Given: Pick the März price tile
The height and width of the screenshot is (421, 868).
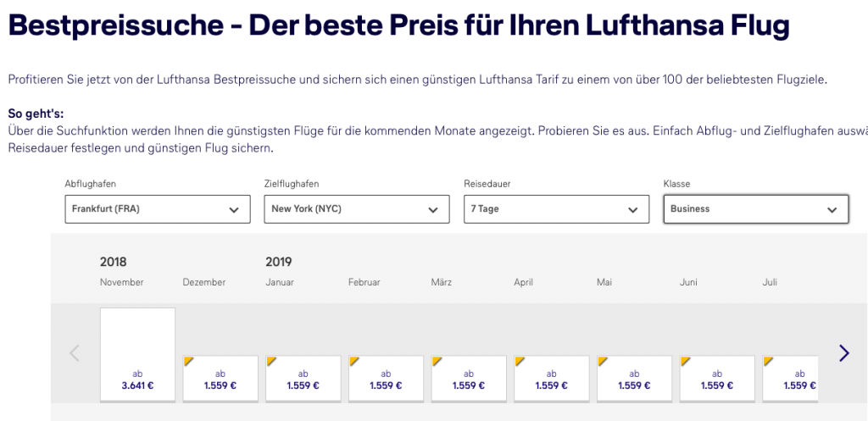Looking at the screenshot, I should tap(469, 378).
